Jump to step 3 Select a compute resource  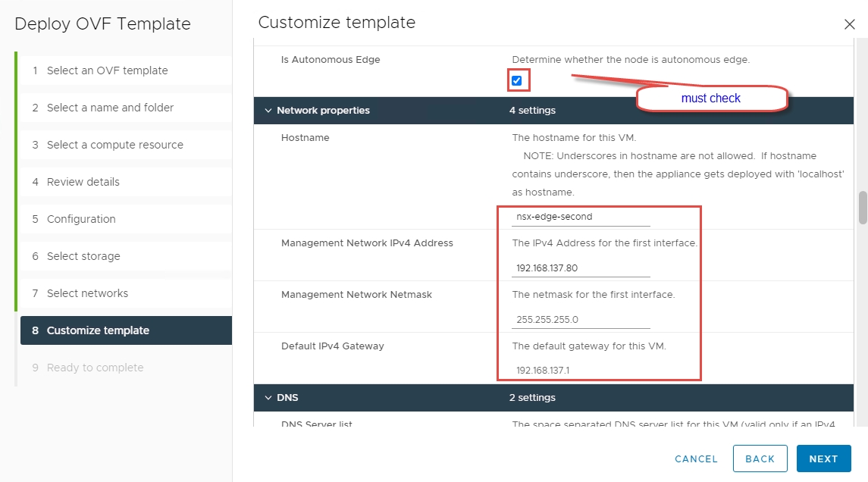114,145
